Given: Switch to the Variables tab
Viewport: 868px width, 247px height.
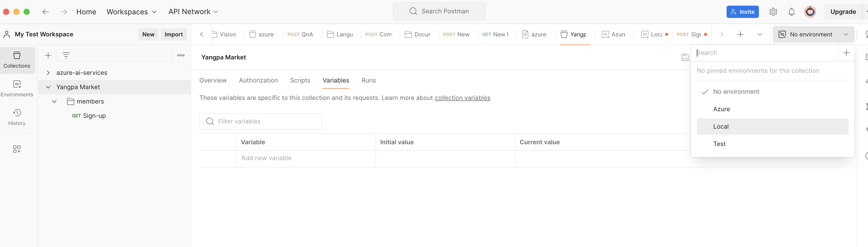Looking at the screenshot, I should pos(336,80).
